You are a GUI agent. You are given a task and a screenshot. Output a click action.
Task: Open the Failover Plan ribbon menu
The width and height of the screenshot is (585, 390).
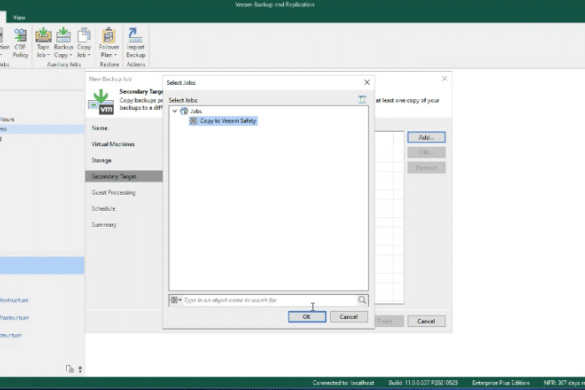[x=109, y=43]
